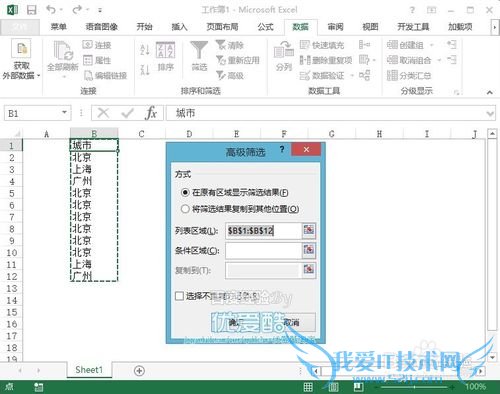Click the fx insert function icon
This screenshot has height=394, width=500.
[151, 113]
